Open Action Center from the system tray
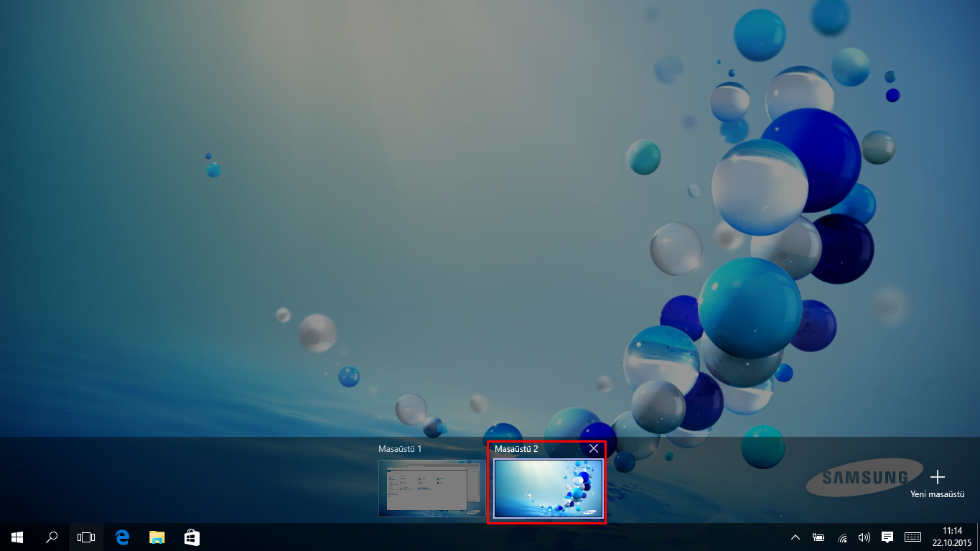This screenshot has height=551, width=980. pyautogui.click(x=887, y=537)
